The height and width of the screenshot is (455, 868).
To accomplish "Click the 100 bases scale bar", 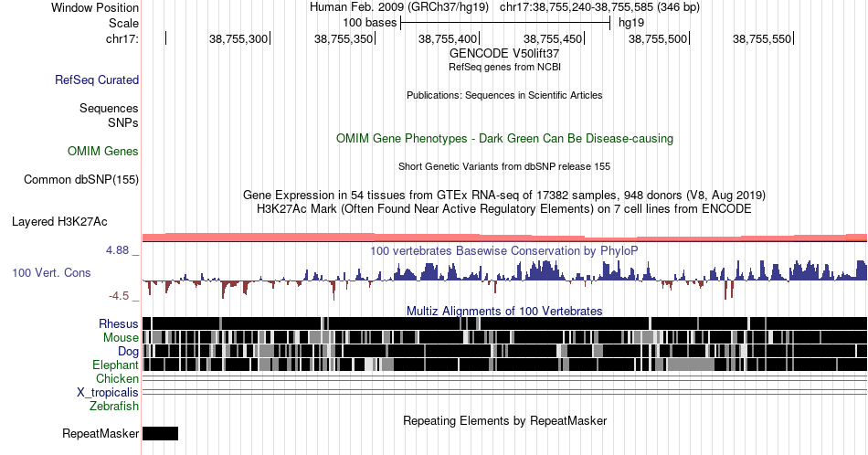I will click(x=505, y=23).
